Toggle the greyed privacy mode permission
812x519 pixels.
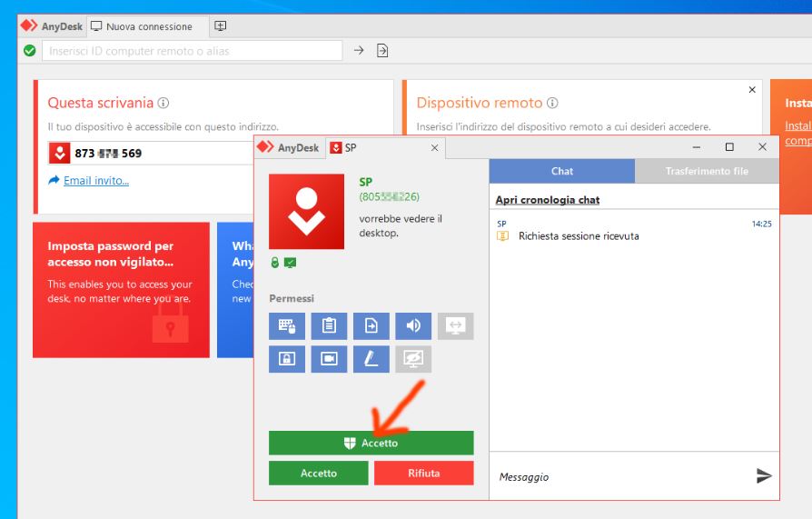pos(413,359)
